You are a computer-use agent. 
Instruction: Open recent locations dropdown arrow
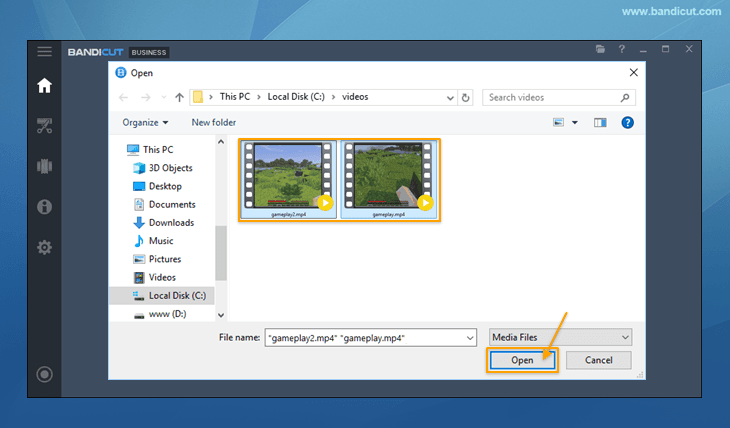[163, 97]
